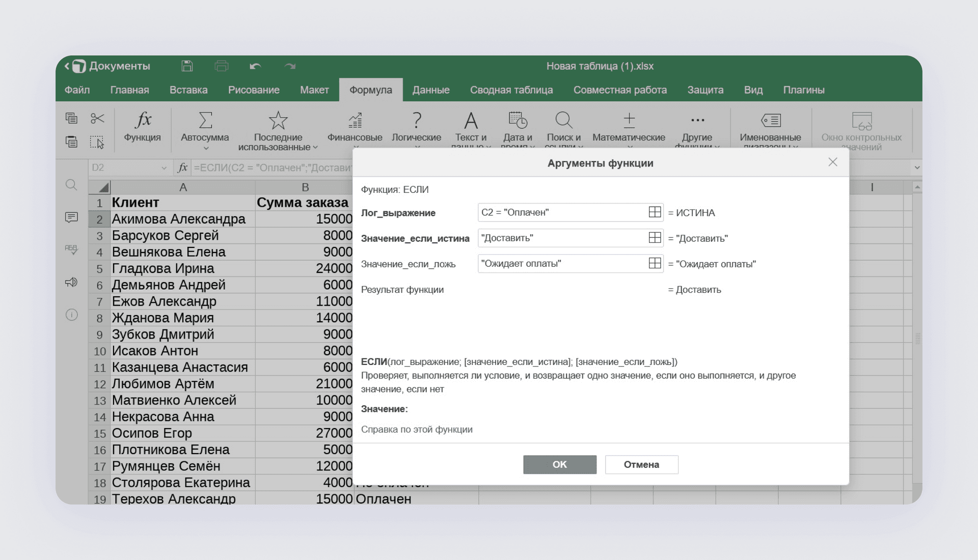The height and width of the screenshot is (560, 978).
Task: Select column B header
Action: (x=305, y=187)
